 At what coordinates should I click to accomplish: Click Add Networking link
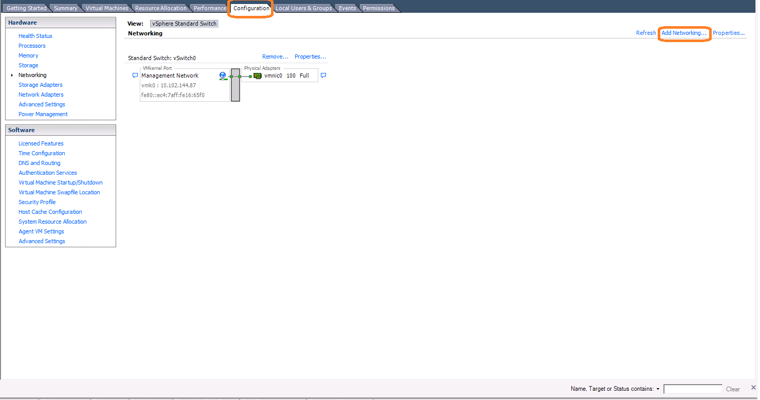(684, 33)
